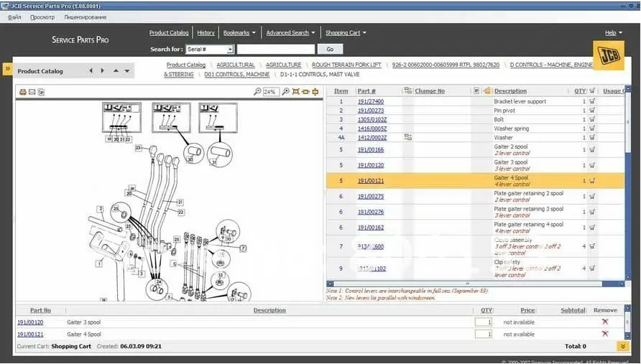Viewport: 641px width, 364px height.
Task: Click change icon in Change No header
Action: [x=407, y=90]
